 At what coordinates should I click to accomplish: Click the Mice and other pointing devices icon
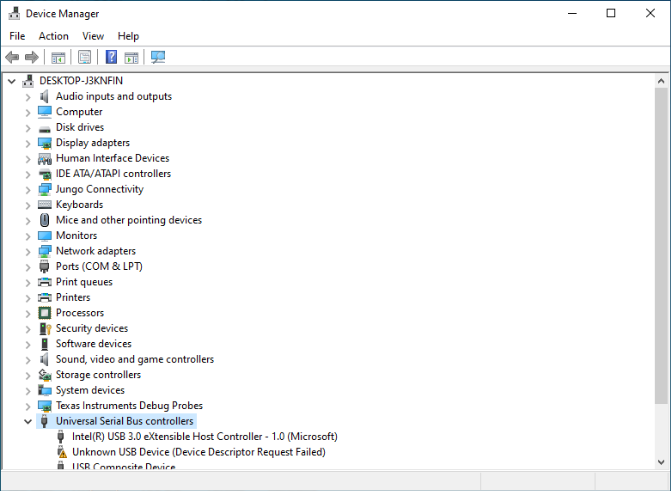point(45,220)
